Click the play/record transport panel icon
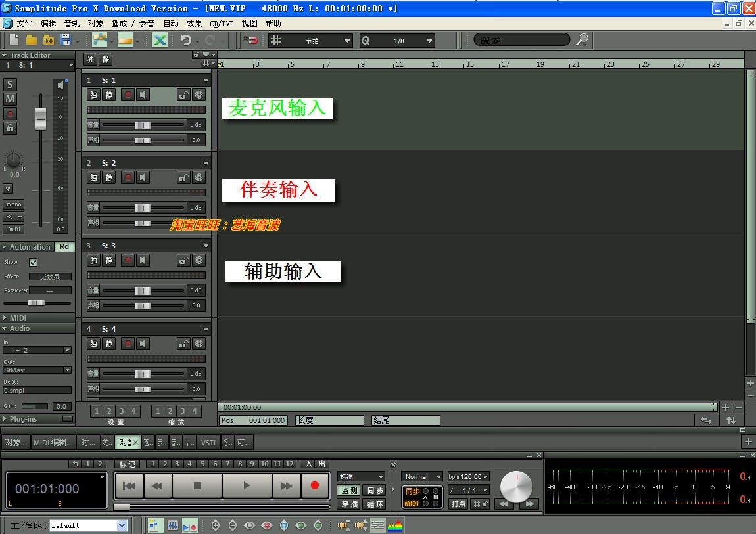This screenshot has height=534, width=756. coord(189,525)
